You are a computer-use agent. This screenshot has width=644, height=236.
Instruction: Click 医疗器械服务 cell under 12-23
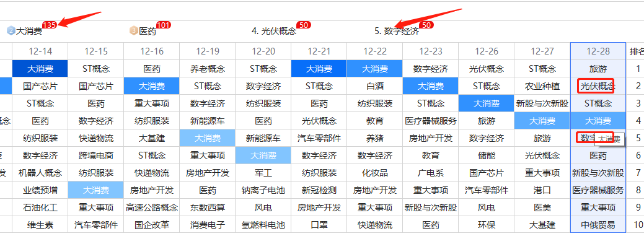[x=430, y=121]
